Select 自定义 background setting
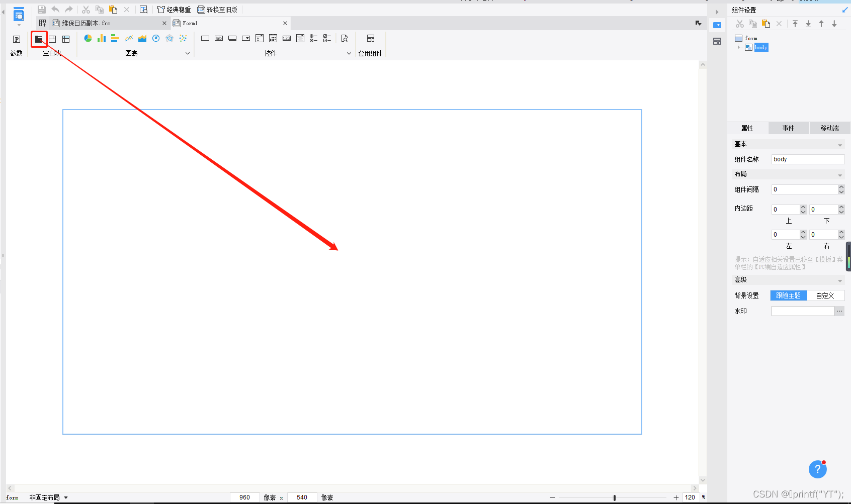 click(825, 295)
